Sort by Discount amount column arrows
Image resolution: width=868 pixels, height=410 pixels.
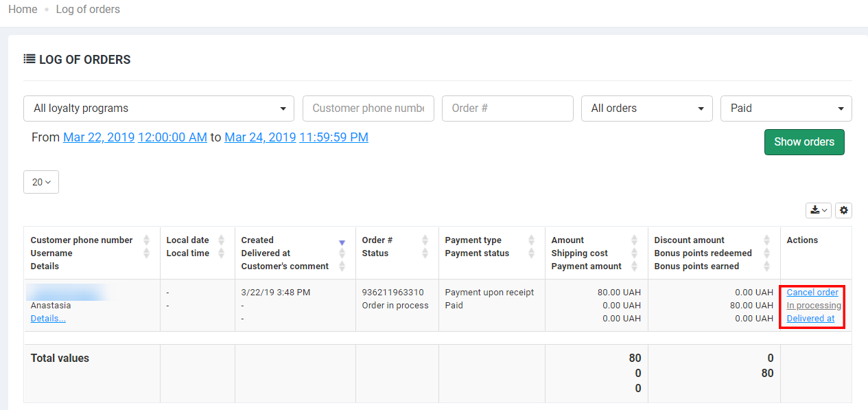[x=766, y=240]
